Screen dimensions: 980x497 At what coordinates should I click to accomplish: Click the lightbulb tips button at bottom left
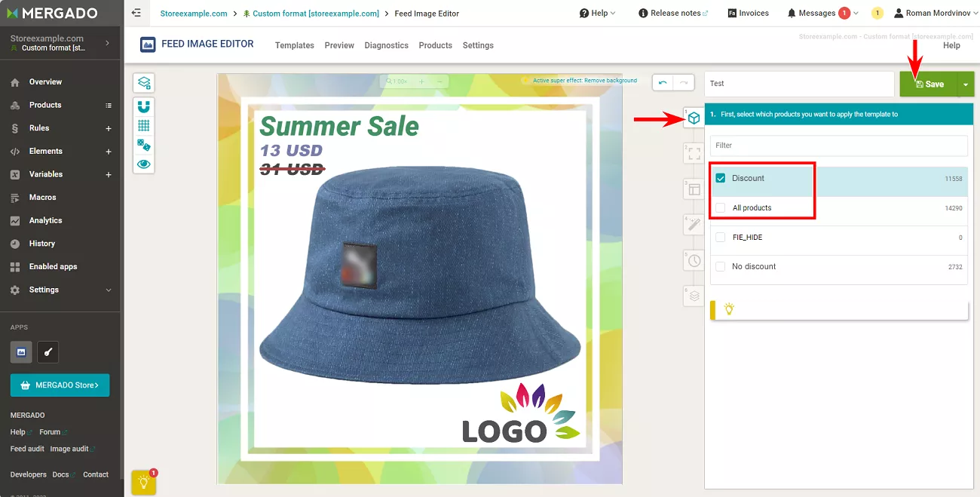pos(144,482)
